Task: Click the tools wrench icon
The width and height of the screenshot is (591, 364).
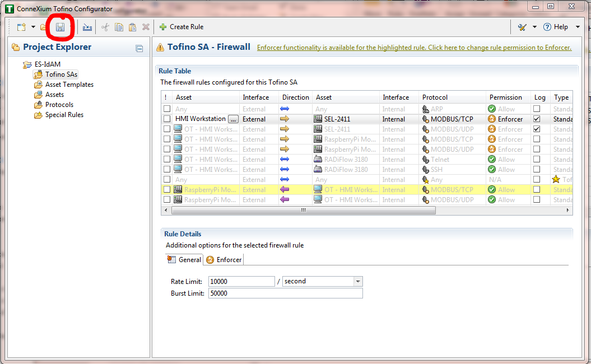Action: 522,27
